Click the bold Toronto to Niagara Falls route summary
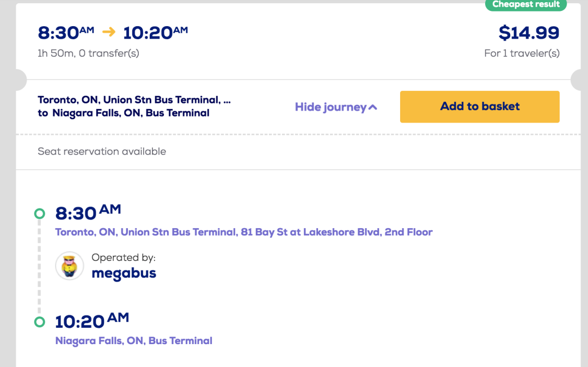Image resolution: width=588 pixels, height=367 pixels. click(133, 107)
